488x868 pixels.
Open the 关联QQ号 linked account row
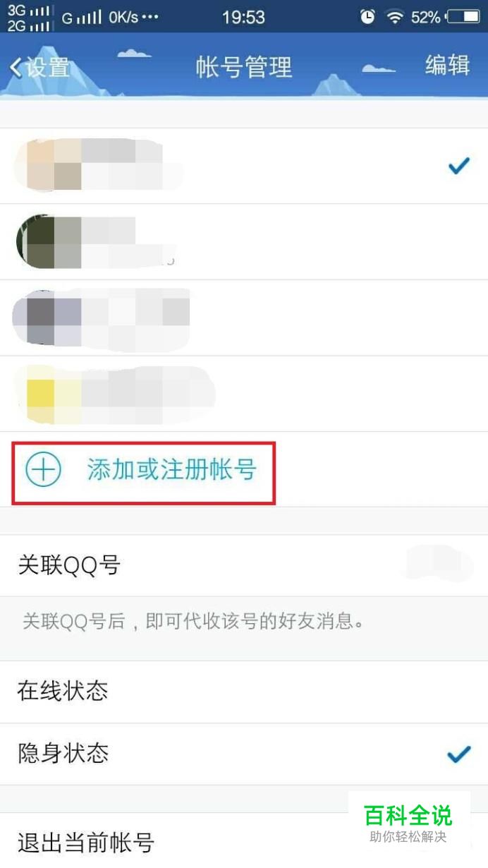[244, 565]
